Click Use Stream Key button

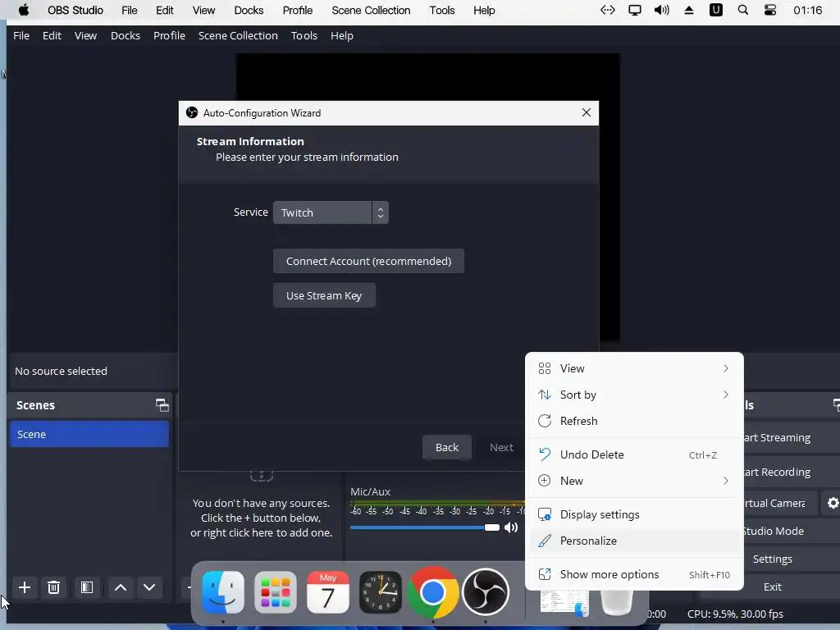[324, 295]
